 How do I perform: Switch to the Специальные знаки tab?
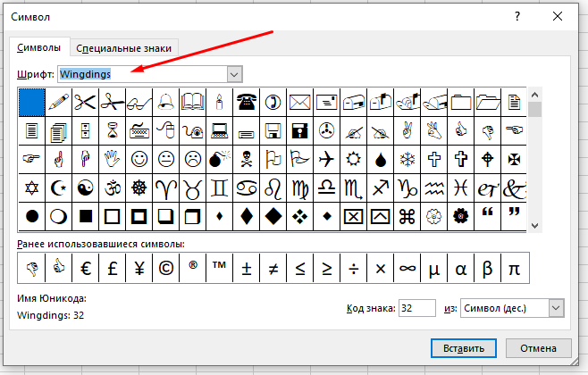coord(123,48)
